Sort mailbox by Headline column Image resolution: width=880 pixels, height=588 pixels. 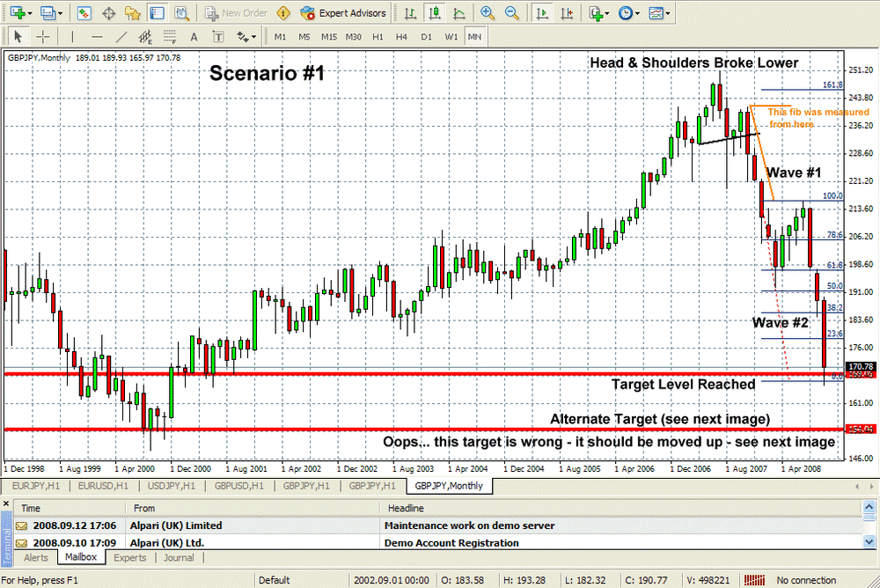[x=620, y=508]
